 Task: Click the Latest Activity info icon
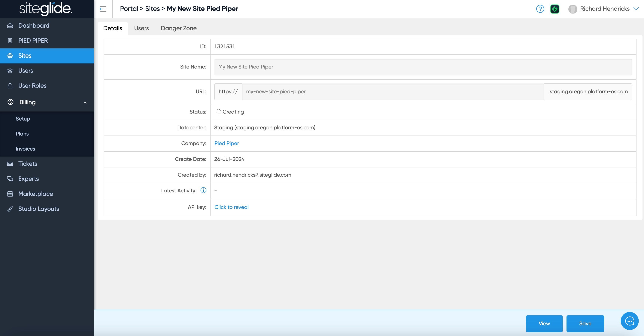[x=203, y=190]
